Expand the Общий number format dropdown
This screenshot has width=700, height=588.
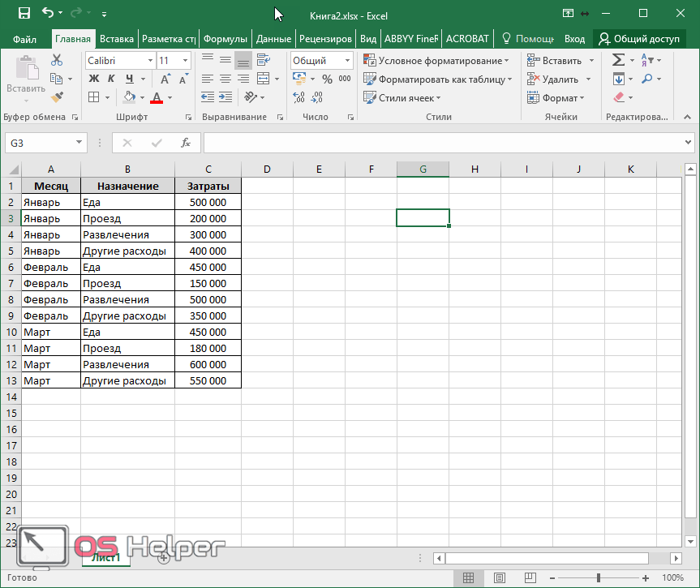(347, 61)
